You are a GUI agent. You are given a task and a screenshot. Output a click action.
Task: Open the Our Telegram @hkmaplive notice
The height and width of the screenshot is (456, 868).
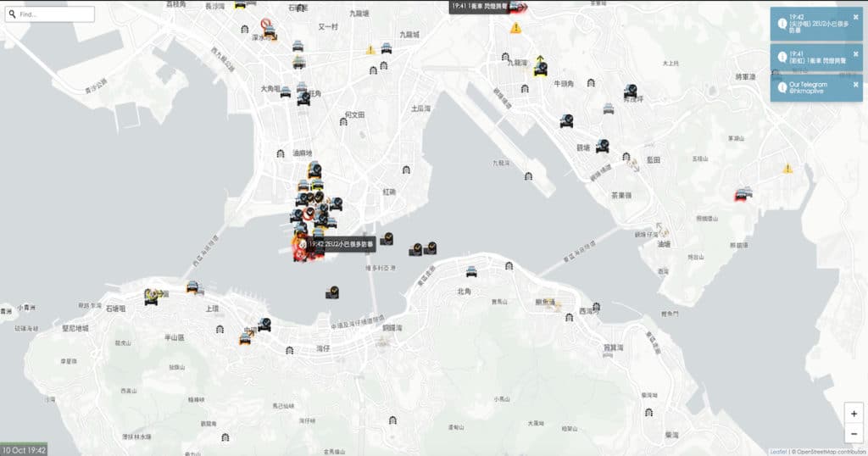pyautogui.click(x=810, y=88)
